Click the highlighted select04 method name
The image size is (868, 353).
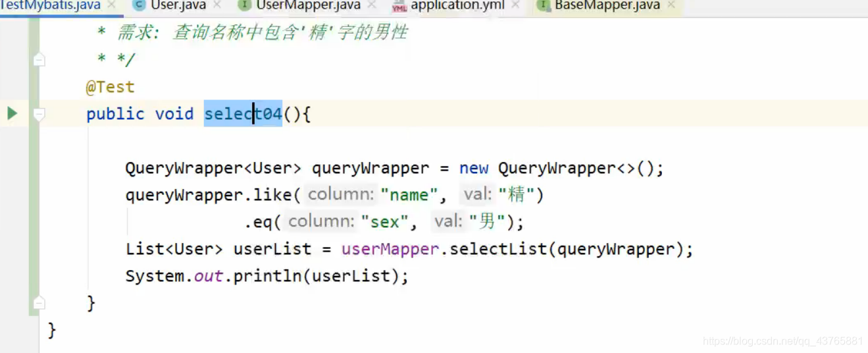pos(243,113)
